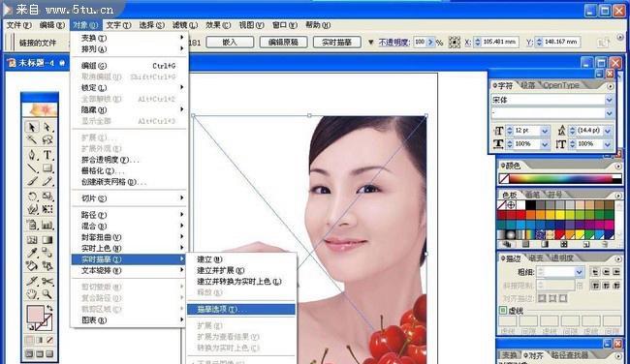Pick a color from the spectrum bar
This screenshot has width=630, height=364.
pyautogui.click(x=560, y=178)
